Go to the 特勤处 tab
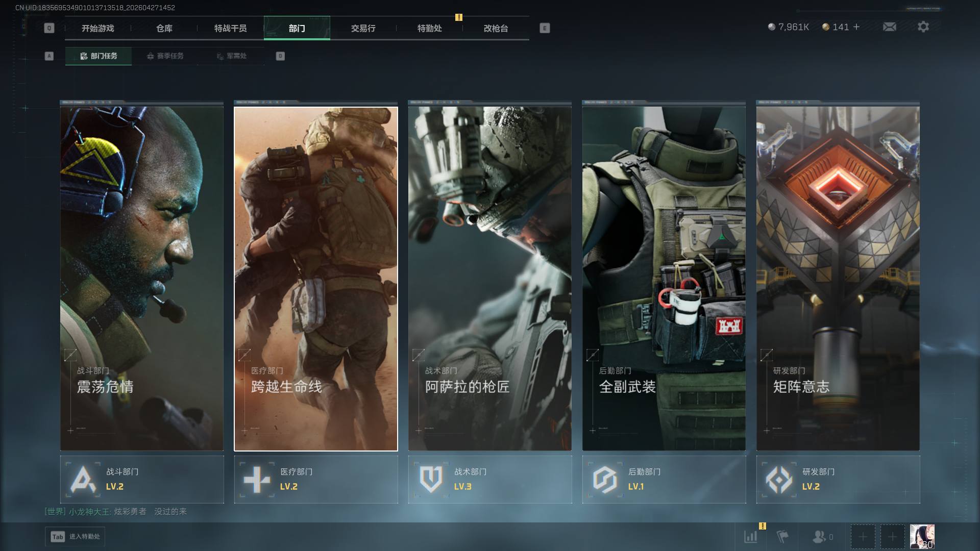This screenshot has height=551, width=980. click(430, 28)
